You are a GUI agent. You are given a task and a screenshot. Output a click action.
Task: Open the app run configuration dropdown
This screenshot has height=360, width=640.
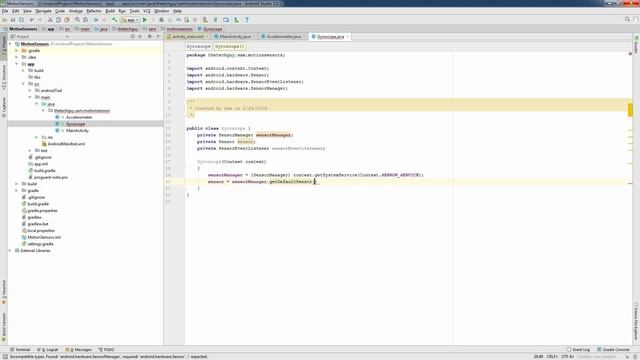(x=130, y=20)
